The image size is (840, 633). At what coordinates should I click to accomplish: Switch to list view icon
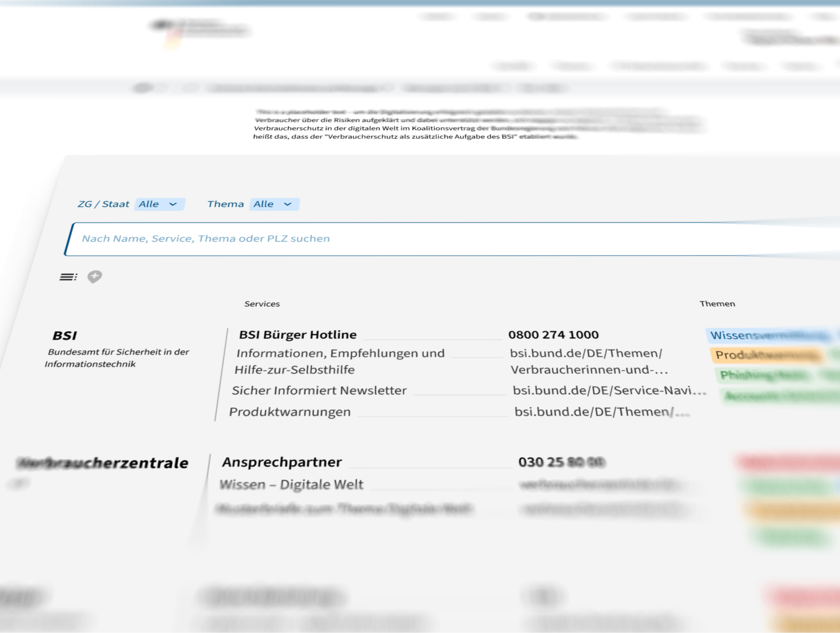pyautogui.click(x=68, y=277)
